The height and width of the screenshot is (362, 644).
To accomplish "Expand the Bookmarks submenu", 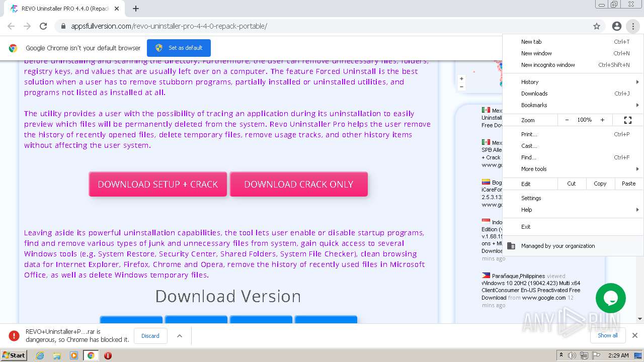I will coord(573,105).
